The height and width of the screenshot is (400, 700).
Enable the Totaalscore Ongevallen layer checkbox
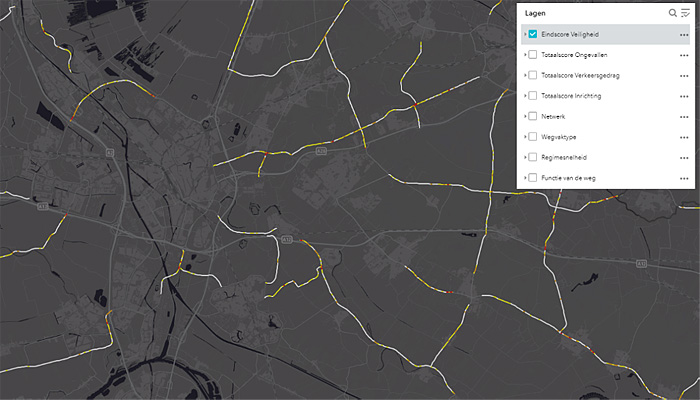click(x=533, y=55)
